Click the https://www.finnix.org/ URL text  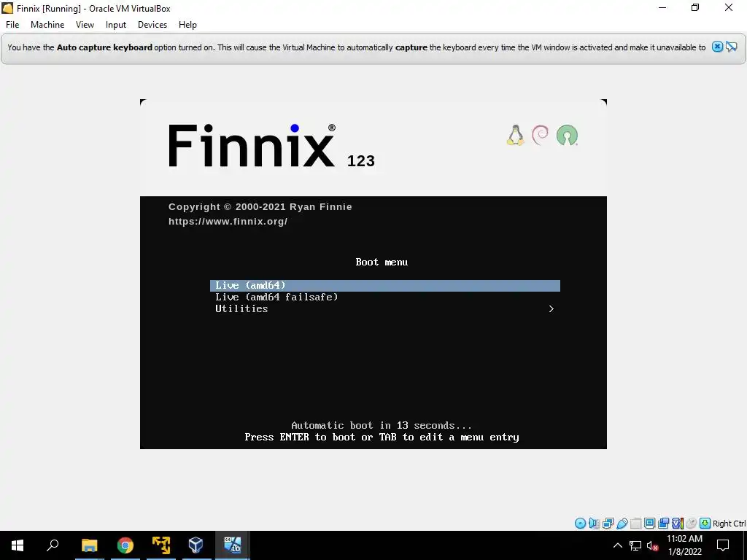click(x=228, y=222)
